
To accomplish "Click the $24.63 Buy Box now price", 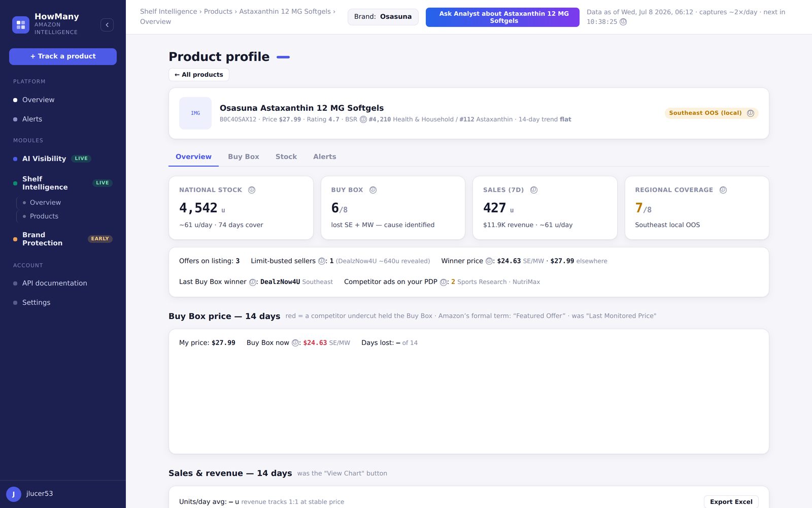I will (315, 343).
